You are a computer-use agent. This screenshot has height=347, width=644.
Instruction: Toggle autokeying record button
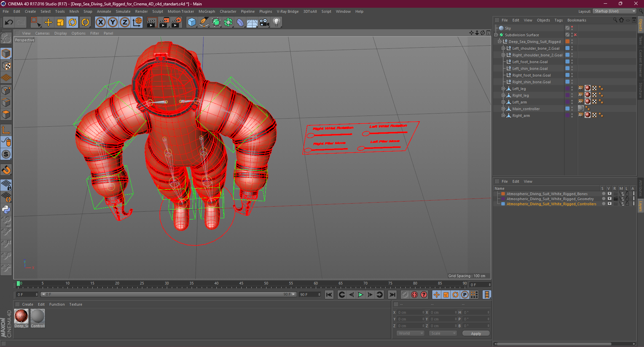tap(414, 295)
